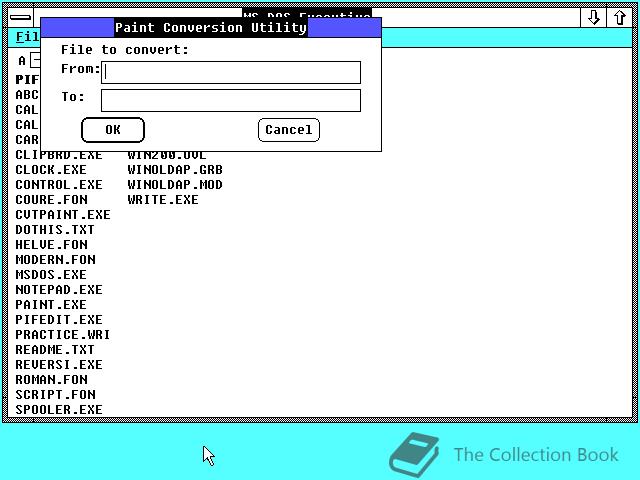The width and height of the screenshot is (640, 480).
Task: Select PIFEDIT.EXE in the file list
Action: [x=59, y=320]
